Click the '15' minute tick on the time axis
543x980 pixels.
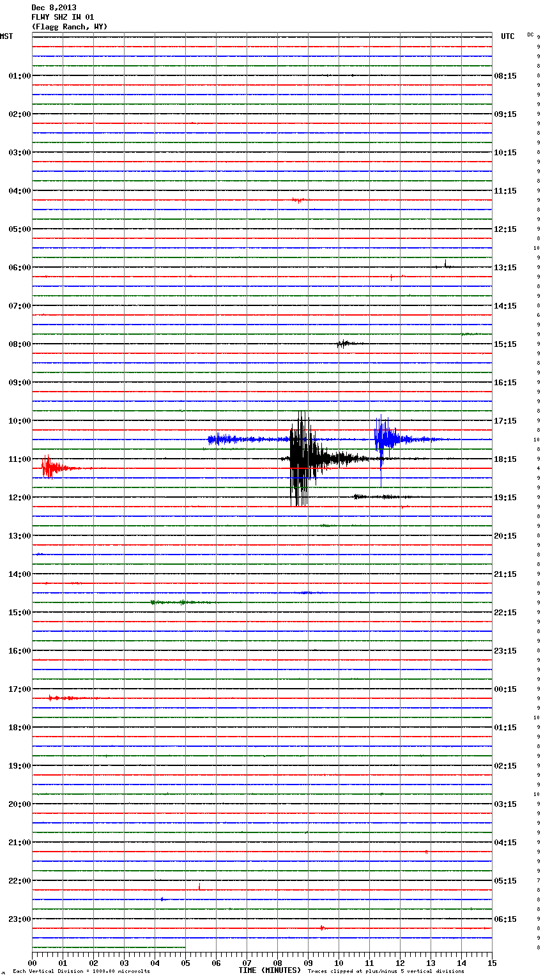click(x=492, y=963)
